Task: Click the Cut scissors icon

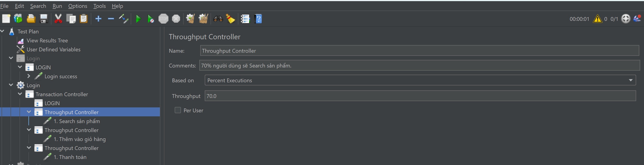Action: (x=58, y=19)
